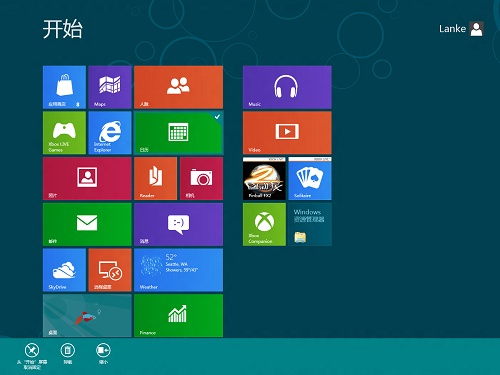Open Lanke user account menu

[x=461, y=29]
